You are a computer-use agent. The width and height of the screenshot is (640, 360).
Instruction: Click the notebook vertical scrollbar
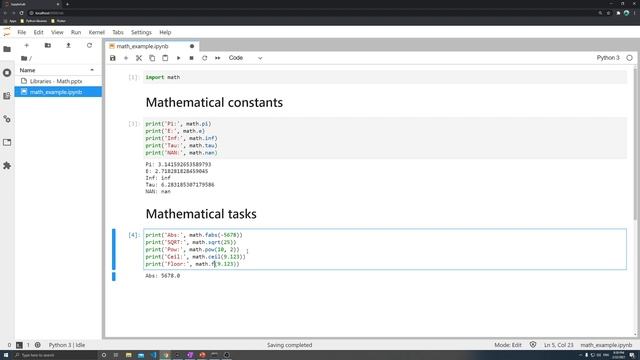pyautogui.click(x=635, y=143)
